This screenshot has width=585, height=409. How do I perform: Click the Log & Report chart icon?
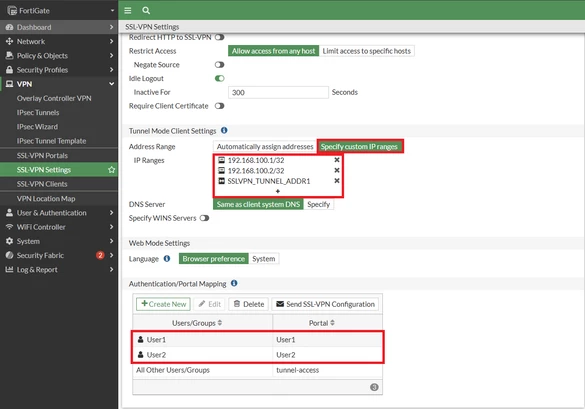click(9, 269)
